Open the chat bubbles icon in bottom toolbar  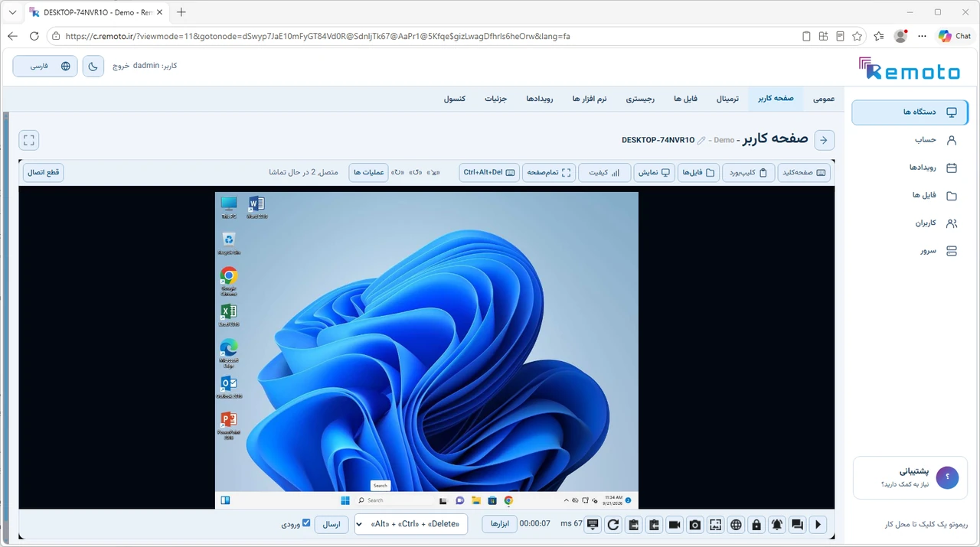point(797,525)
